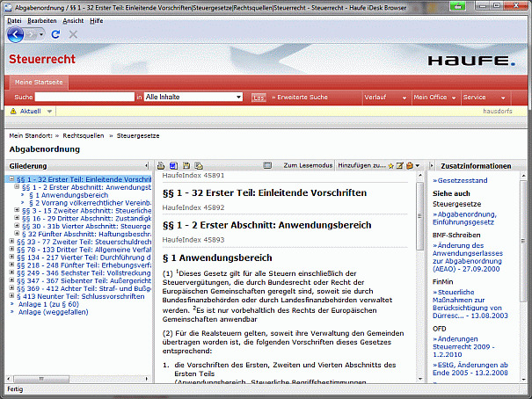The width and height of the screenshot is (532, 399).
Task: Expand §§ 30 - 31b Vierter Abschnitt node
Action: coord(17,226)
